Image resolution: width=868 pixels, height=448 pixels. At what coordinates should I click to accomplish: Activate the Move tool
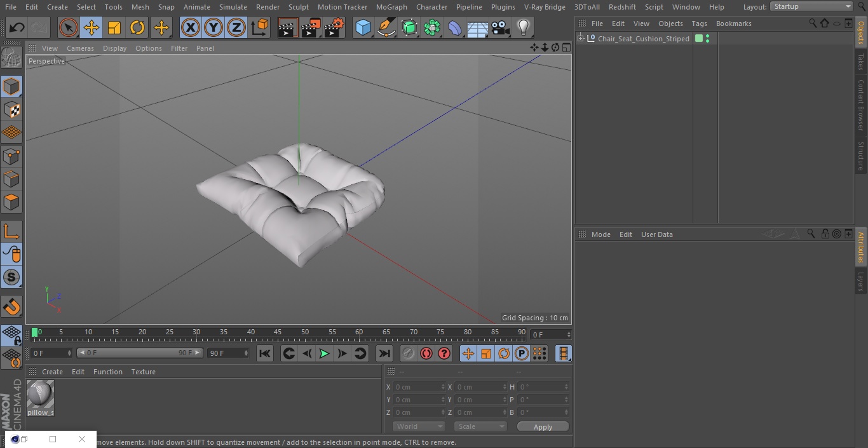91,27
